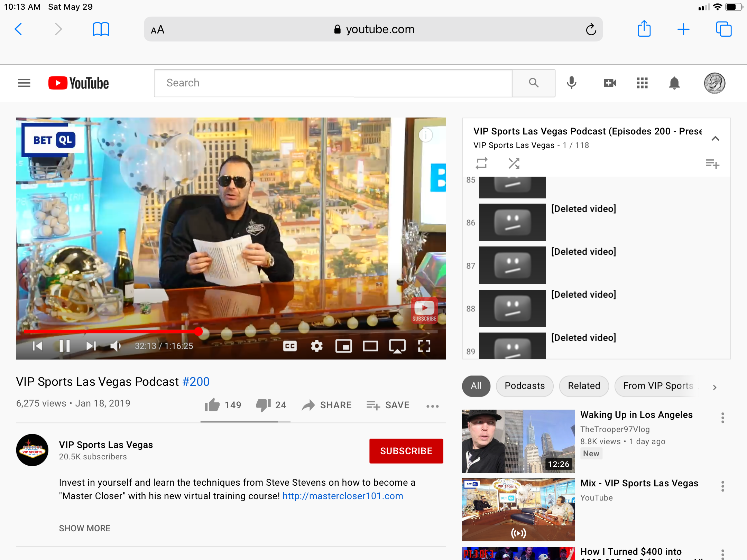Go forward in Safari
Viewport: 747px width, 560px height.
(x=58, y=29)
